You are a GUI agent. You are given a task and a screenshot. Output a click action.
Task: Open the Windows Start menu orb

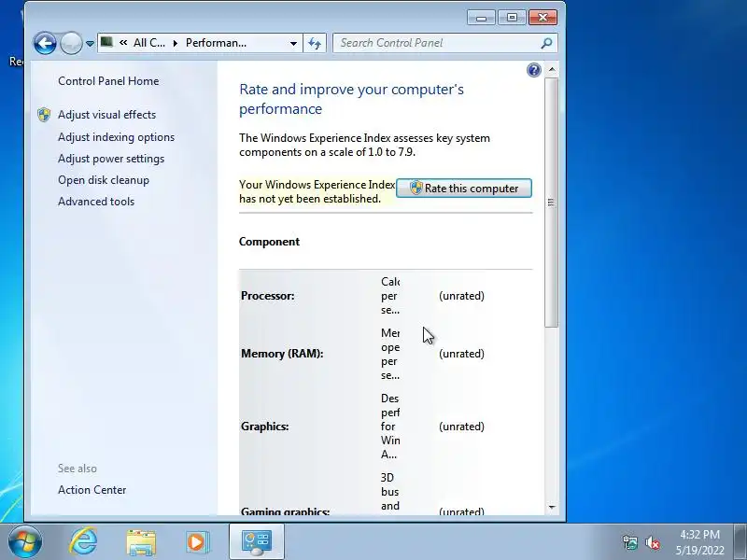25,541
